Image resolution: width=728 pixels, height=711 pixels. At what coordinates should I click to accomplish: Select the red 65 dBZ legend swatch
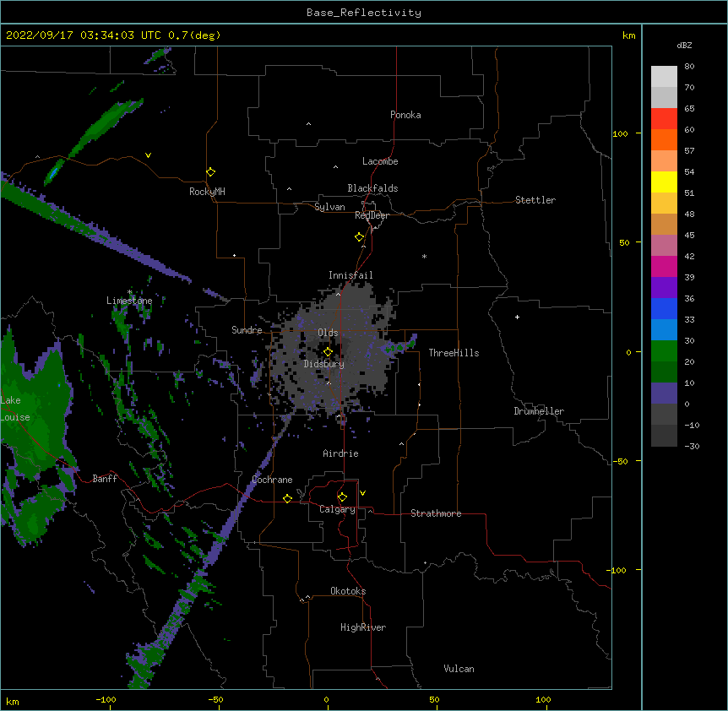tap(664, 118)
